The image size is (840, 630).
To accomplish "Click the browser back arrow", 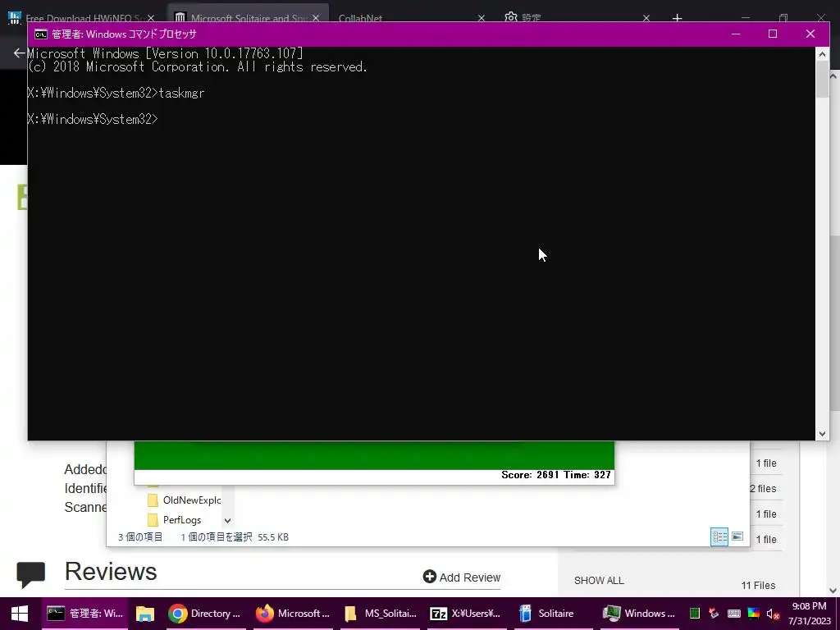I will 19,53.
